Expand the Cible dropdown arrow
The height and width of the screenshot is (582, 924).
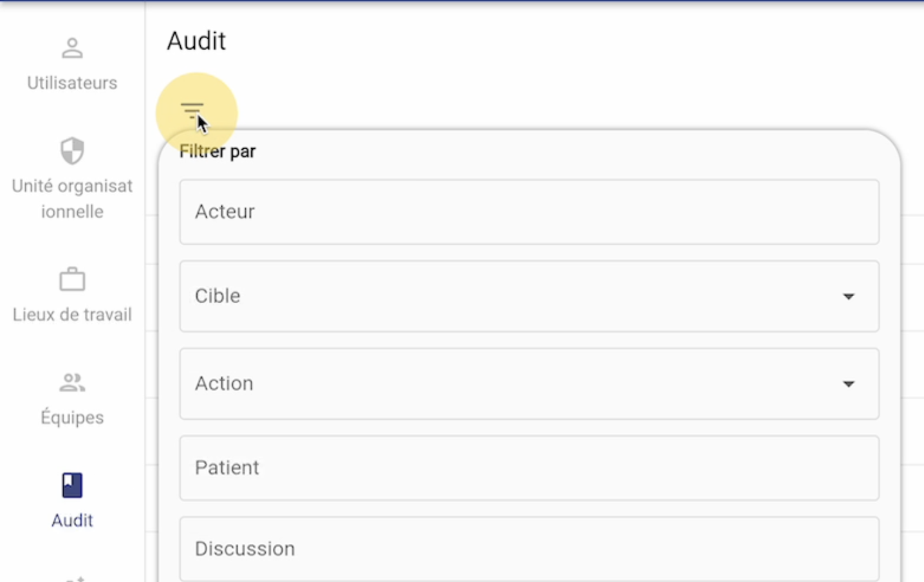[849, 297]
